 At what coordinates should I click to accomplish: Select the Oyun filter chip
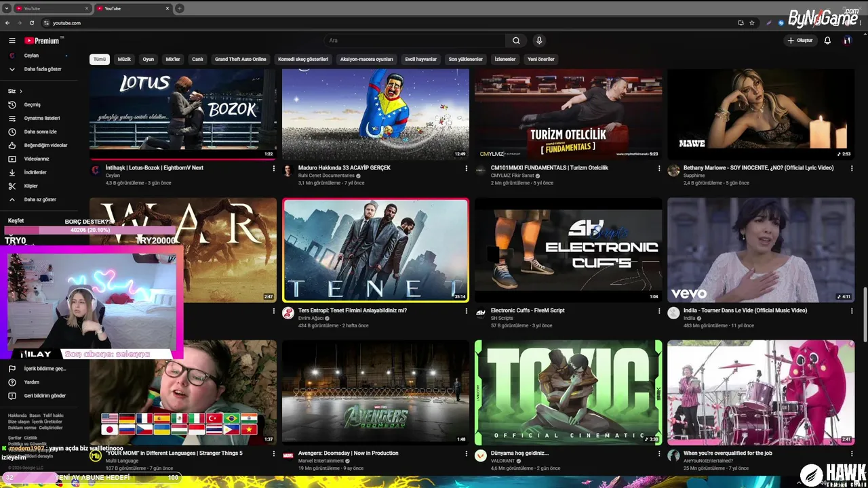pyautogui.click(x=149, y=59)
